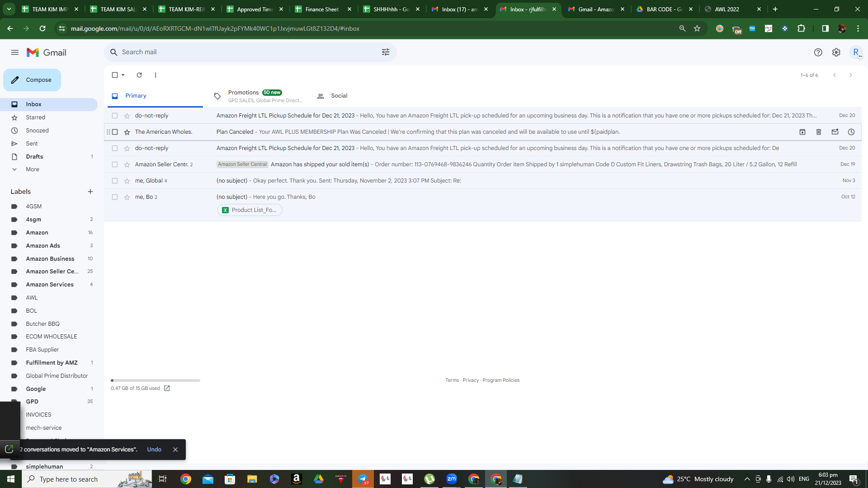
Task: Toggle the select-all conversations checkbox
Action: [115, 75]
